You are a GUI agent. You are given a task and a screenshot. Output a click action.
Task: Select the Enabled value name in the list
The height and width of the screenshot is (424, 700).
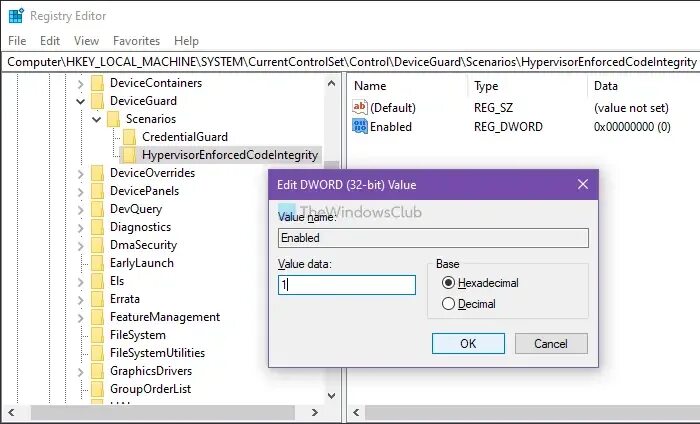(x=391, y=127)
